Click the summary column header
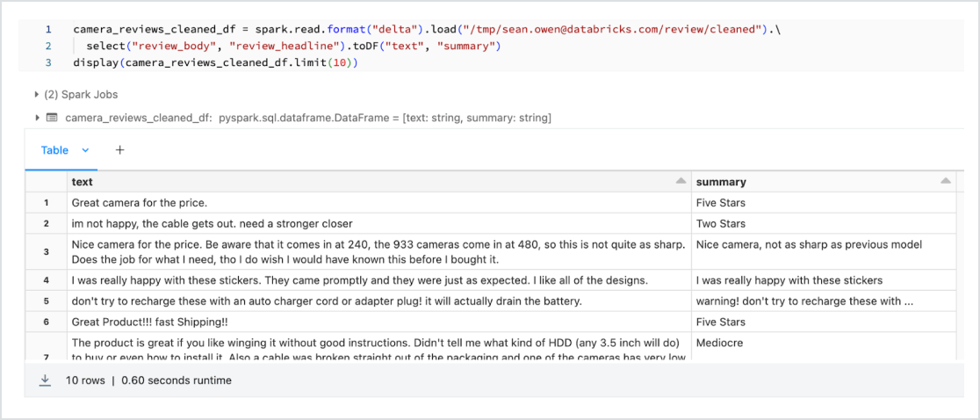 tap(721, 182)
